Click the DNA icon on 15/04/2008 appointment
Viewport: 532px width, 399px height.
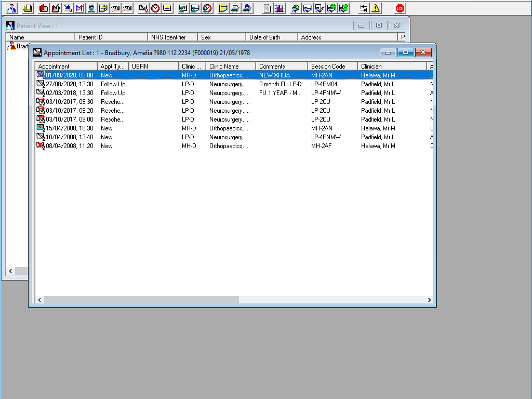click(41, 128)
